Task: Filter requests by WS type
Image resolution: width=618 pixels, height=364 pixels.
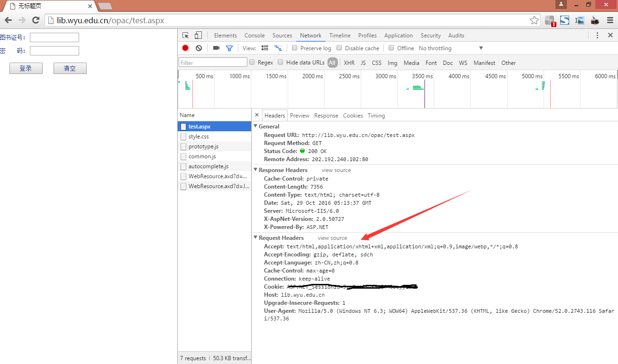Action: (463, 63)
